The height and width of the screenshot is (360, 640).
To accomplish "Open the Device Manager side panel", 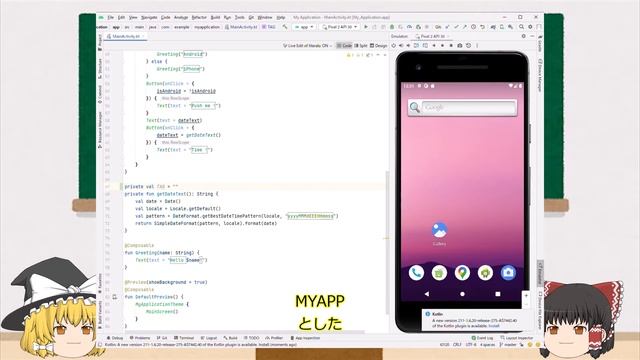I will click(x=540, y=76).
